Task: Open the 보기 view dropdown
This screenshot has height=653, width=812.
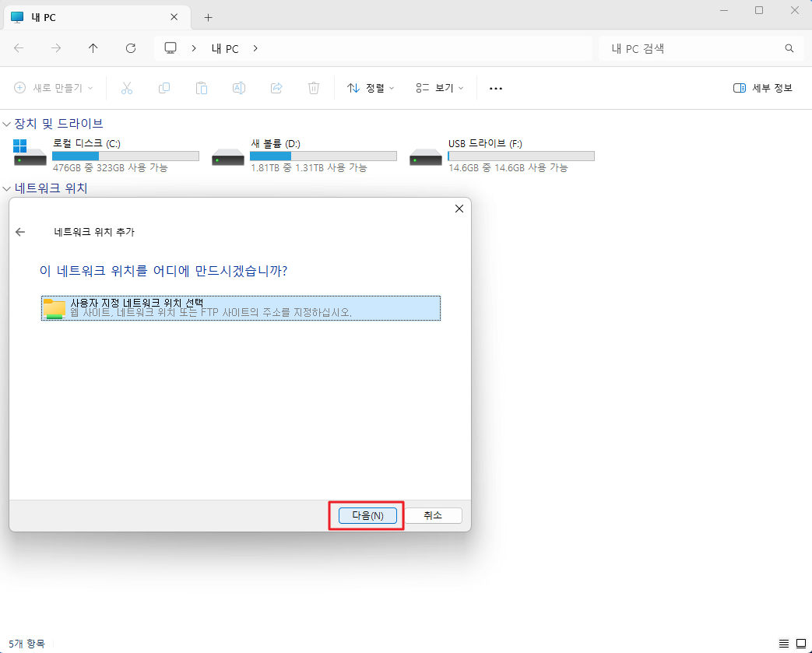Action: (x=439, y=87)
